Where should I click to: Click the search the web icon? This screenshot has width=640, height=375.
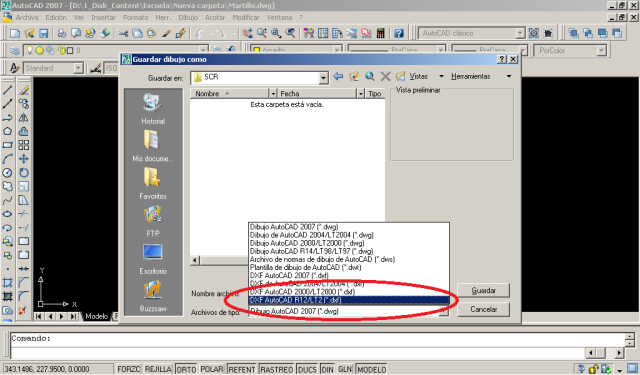pyautogui.click(x=369, y=76)
